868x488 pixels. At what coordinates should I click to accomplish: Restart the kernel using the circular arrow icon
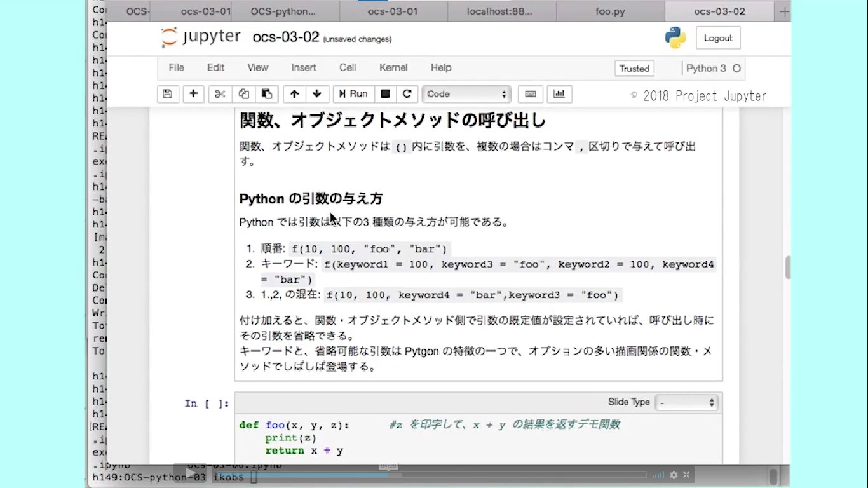[407, 93]
